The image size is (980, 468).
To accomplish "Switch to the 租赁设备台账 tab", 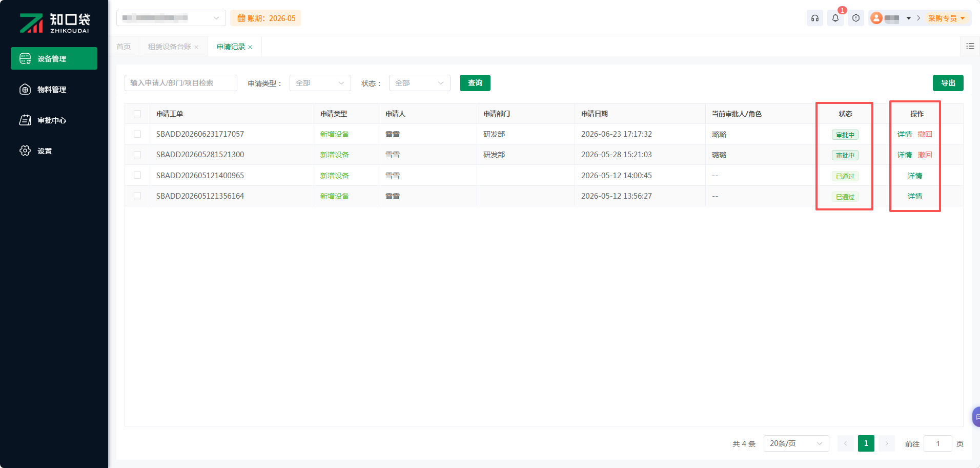I will [x=170, y=47].
